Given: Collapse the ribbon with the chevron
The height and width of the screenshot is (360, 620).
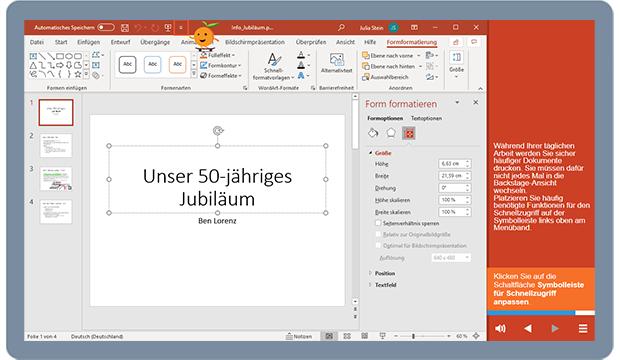Looking at the screenshot, I should (480, 89).
